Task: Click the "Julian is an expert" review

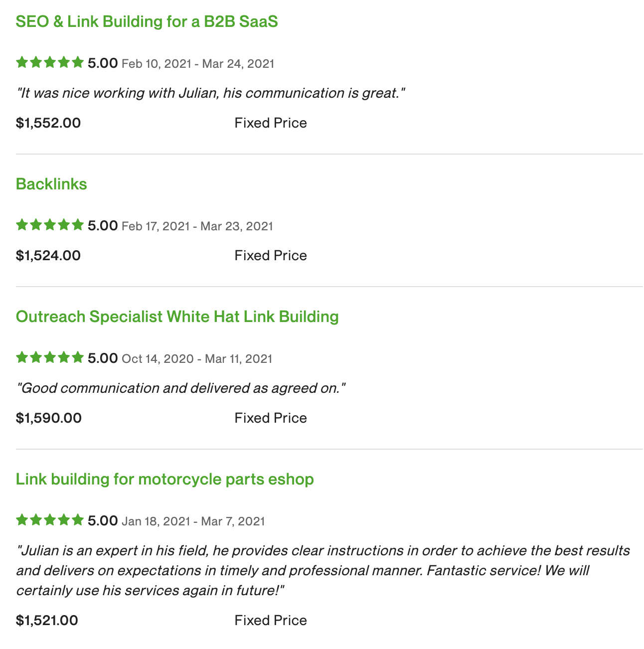Action: tap(323, 571)
